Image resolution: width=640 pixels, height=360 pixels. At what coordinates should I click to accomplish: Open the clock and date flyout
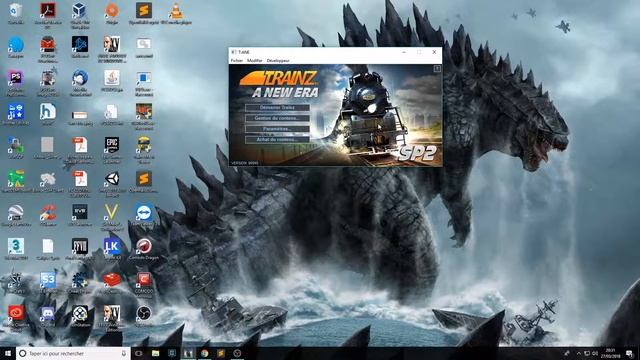611,353
